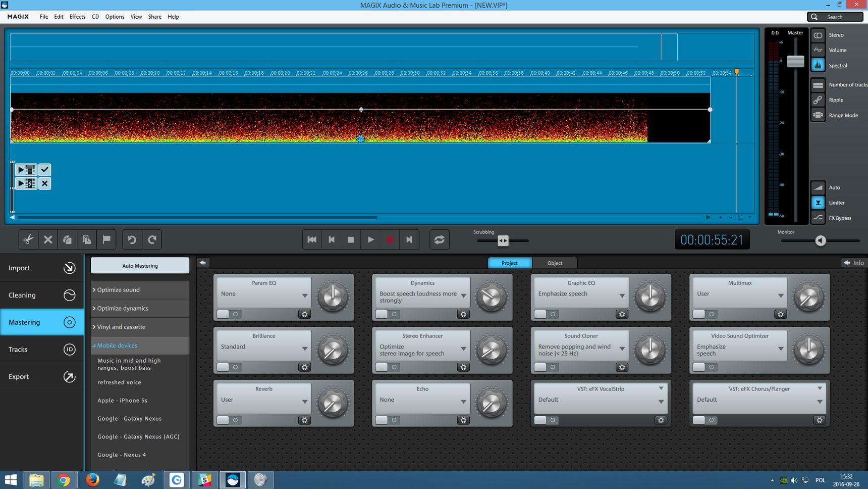
Task: Undo the last action
Action: [x=132, y=239]
